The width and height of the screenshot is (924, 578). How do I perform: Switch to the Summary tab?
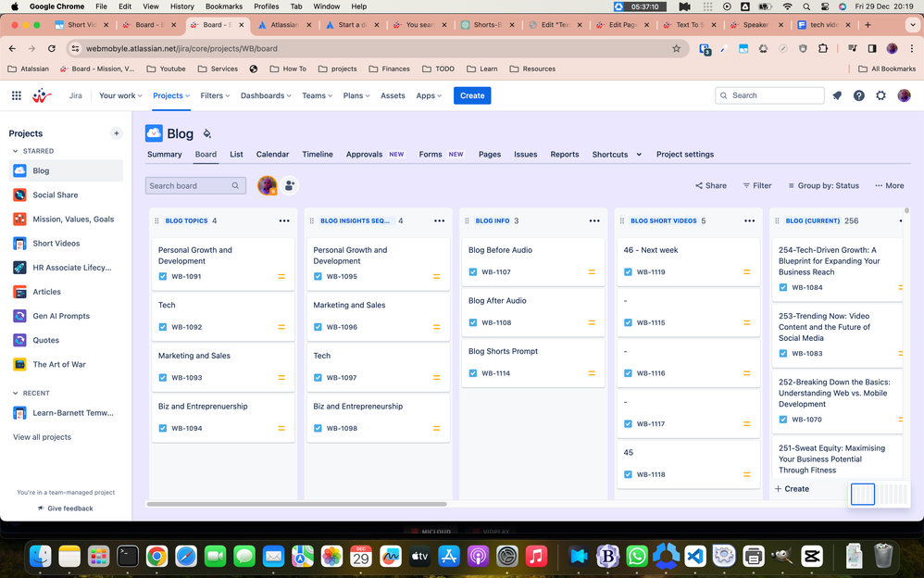165,155
